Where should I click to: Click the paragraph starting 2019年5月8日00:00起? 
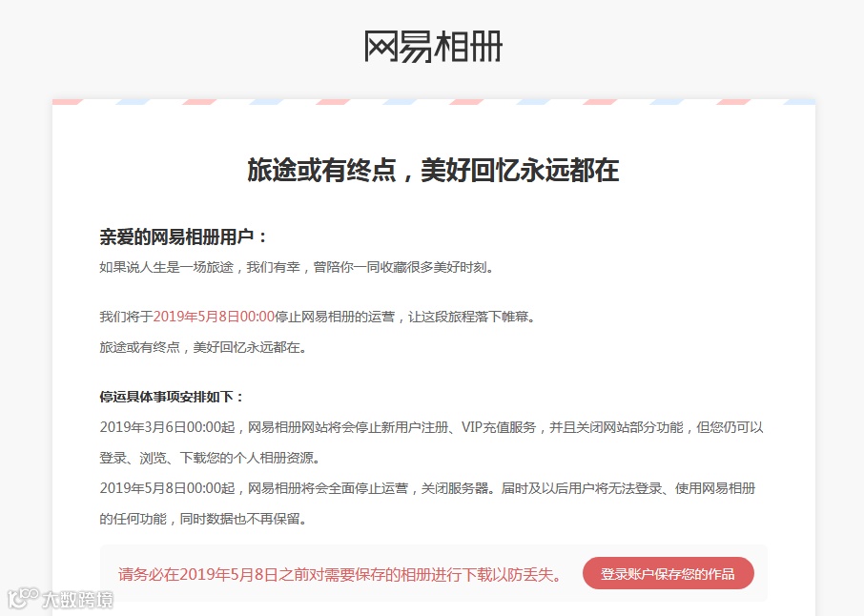(427, 503)
